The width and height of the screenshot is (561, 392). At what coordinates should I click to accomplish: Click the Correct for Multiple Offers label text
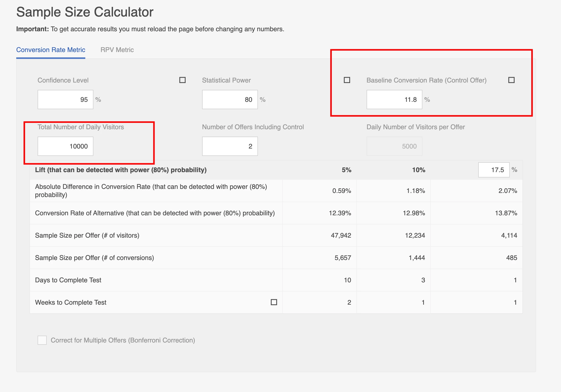[123, 340]
